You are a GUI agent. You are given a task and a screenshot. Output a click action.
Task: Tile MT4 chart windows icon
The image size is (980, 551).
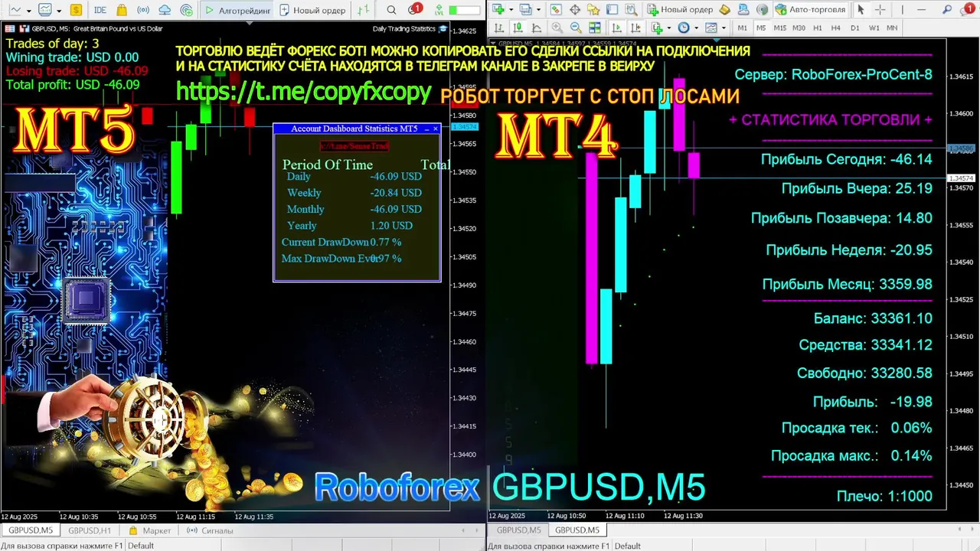(595, 28)
